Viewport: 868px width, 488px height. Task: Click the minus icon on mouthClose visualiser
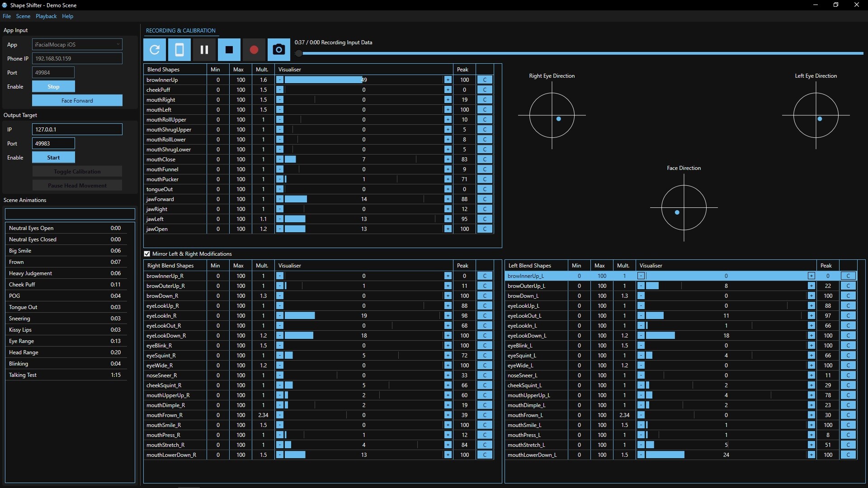pos(280,159)
